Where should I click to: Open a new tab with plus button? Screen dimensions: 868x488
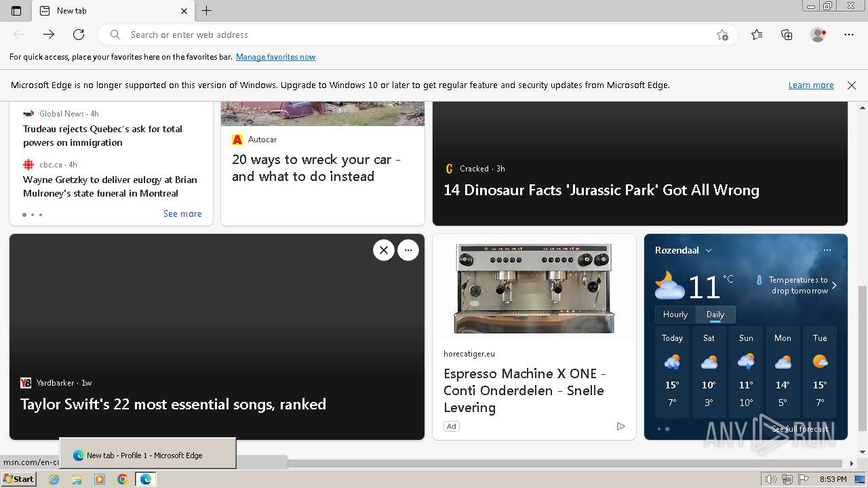pyautogui.click(x=207, y=10)
